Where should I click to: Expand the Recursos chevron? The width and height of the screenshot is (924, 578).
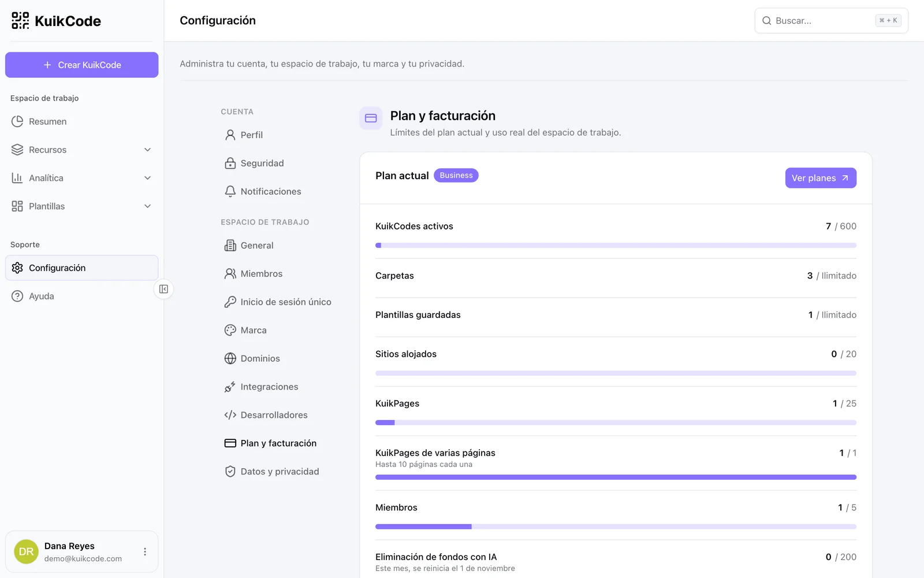pyautogui.click(x=147, y=150)
